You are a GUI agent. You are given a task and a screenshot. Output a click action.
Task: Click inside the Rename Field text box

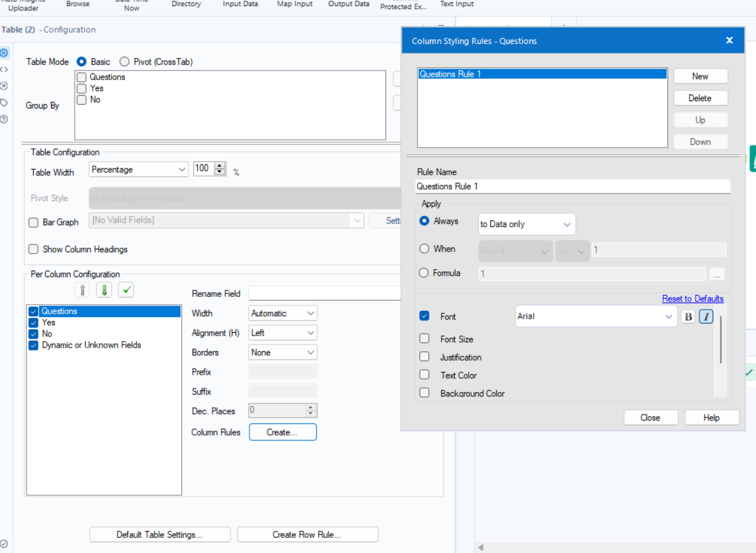(325, 293)
